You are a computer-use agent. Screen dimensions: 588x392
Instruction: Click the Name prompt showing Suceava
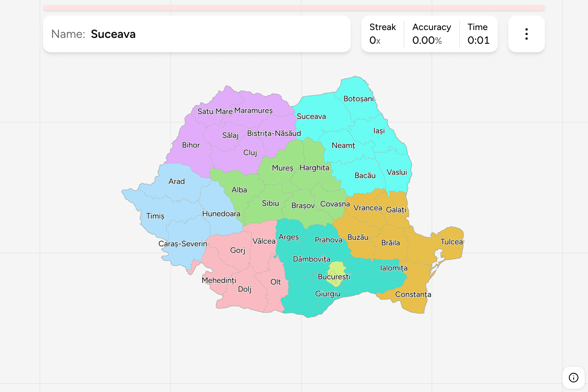(197, 34)
